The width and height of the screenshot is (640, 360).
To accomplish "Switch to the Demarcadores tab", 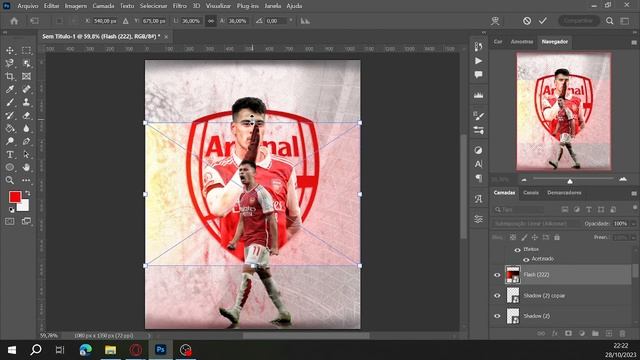I will click(x=564, y=193).
